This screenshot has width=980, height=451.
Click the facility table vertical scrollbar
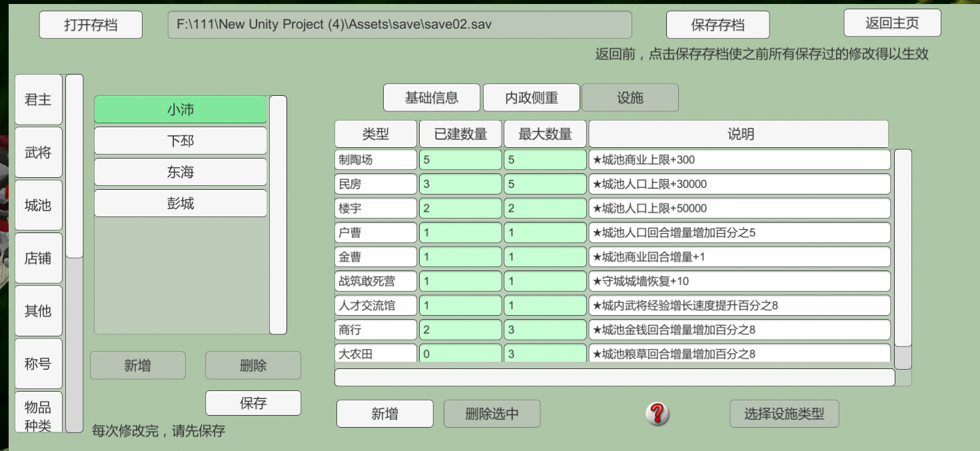[x=902, y=248]
